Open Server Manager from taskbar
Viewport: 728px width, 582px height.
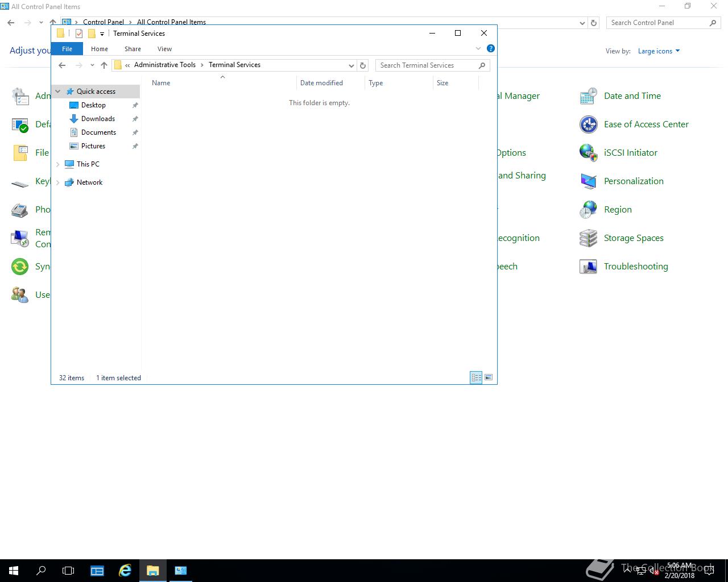pos(97,571)
